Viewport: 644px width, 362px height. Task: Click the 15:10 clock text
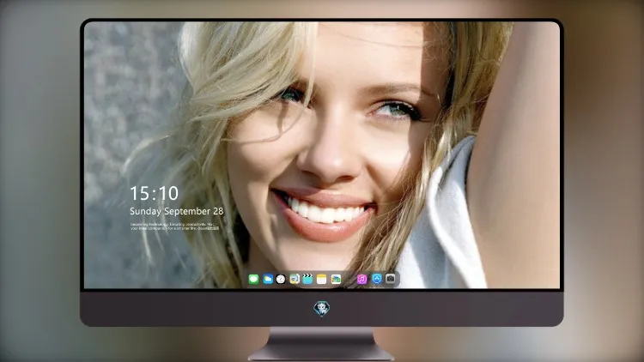coord(155,193)
